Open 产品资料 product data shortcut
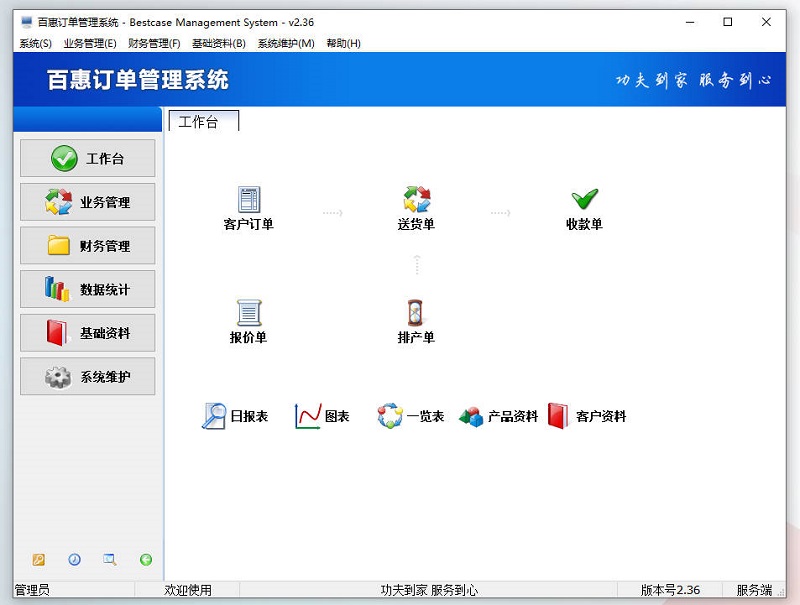 499,416
